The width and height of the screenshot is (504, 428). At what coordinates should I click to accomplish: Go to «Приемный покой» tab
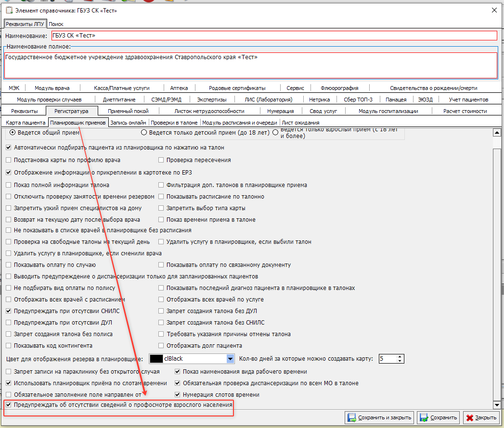coord(128,111)
